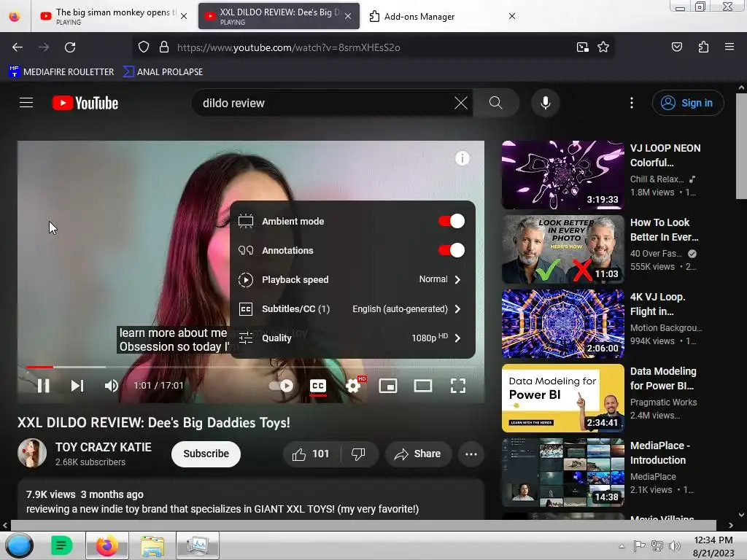Image resolution: width=747 pixels, height=560 pixels.
Task: Mute the video volume
Action: click(x=111, y=386)
